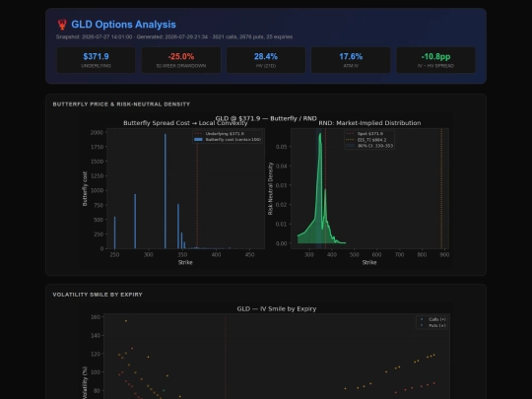Click the Strike label under the RND chart
Screen dimensions: 532x399
click(x=369, y=262)
